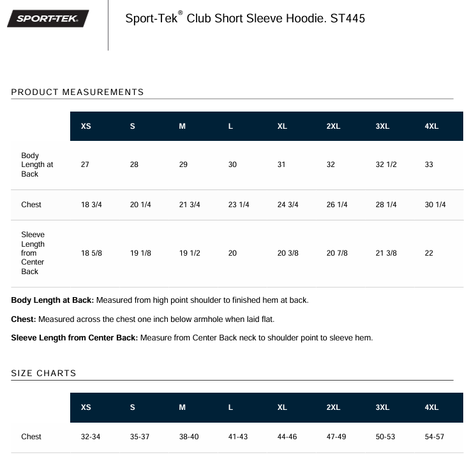Image resolution: width=476 pixels, height=466 pixels.
Task: Select the XS column header in measurements table
Action: point(86,126)
